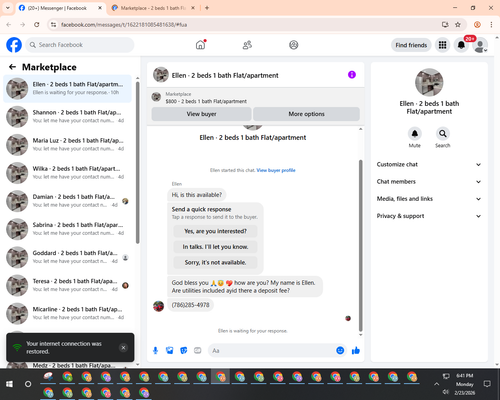
Task: Open the Windows action center notifications icon
Action: (x=487, y=384)
